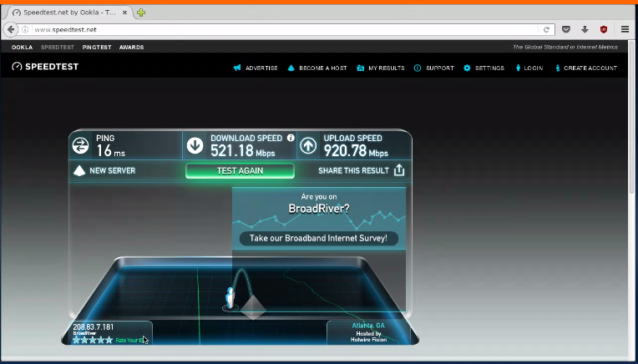Click the Login person icon

(x=518, y=68)
